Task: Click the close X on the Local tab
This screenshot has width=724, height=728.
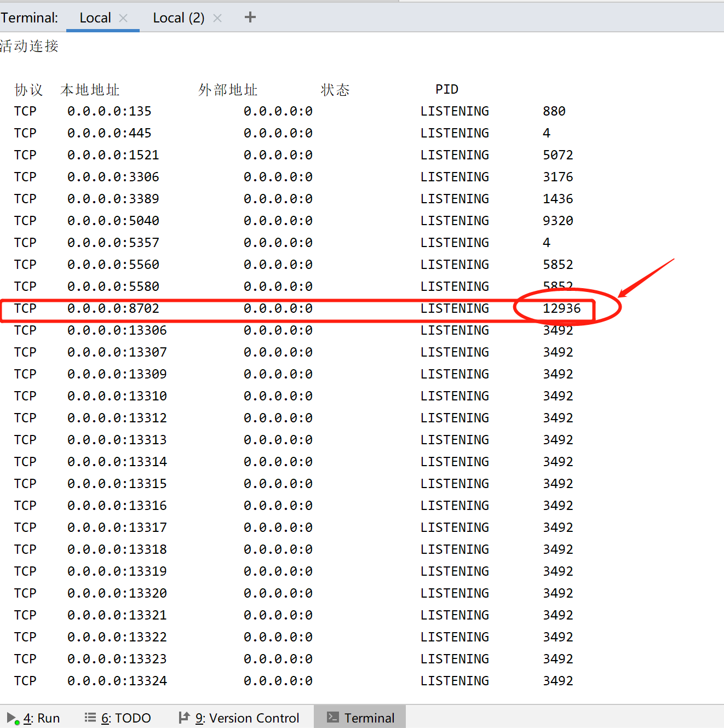Action: 123,18
